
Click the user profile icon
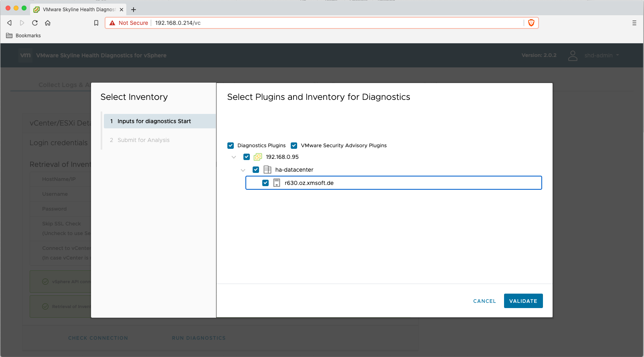tap(573, 55)
